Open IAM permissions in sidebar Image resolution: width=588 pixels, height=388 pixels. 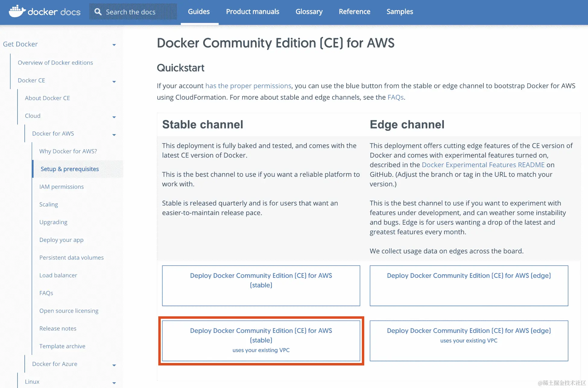tap(62, 187)
